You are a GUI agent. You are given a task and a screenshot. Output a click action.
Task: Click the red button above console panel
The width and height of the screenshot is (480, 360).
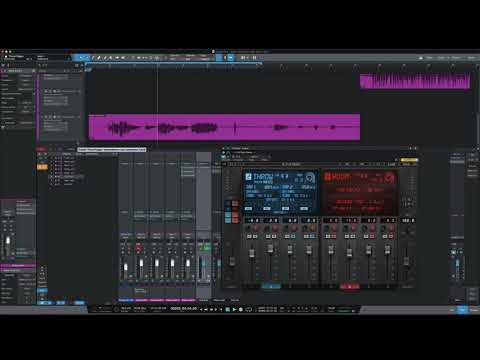click(x=41, y=149)
